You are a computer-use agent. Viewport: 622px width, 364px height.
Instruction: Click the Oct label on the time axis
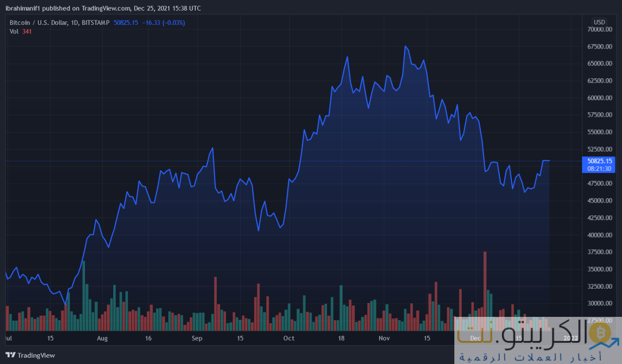(x=289, y=338)
